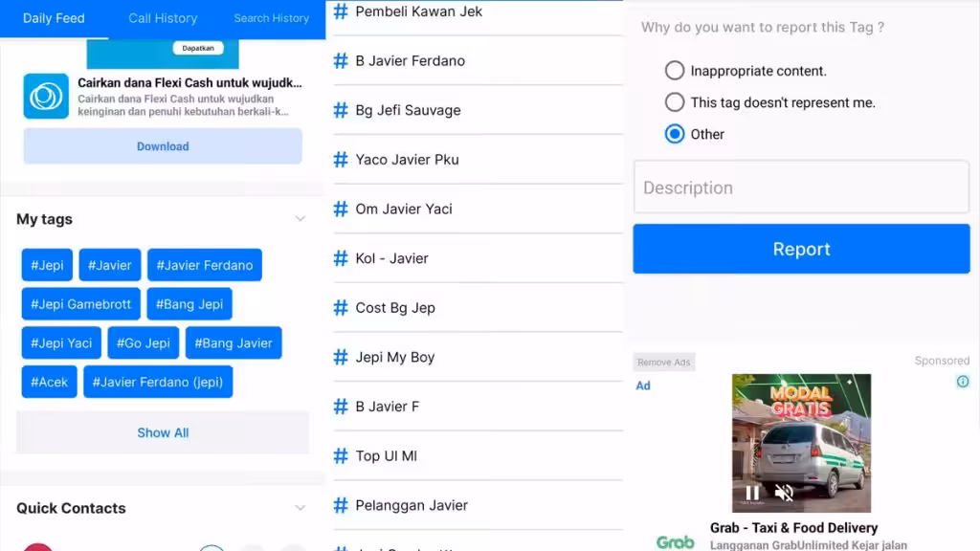Switch to Call History tab
This screenshot has width=980, height=551.
(163, 18)
